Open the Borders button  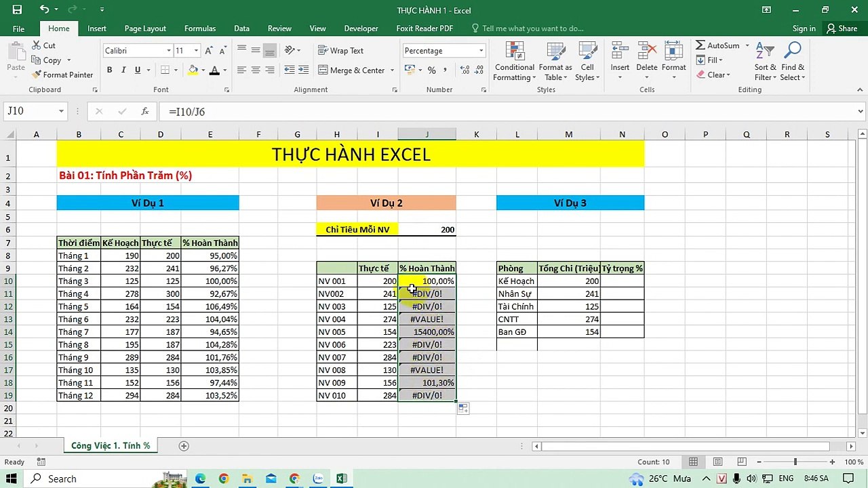pyautogui.click(x=164, y=70)
